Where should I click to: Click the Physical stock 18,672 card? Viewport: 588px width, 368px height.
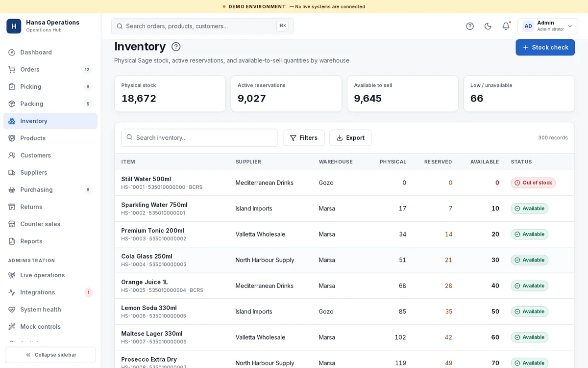(170, 94)
